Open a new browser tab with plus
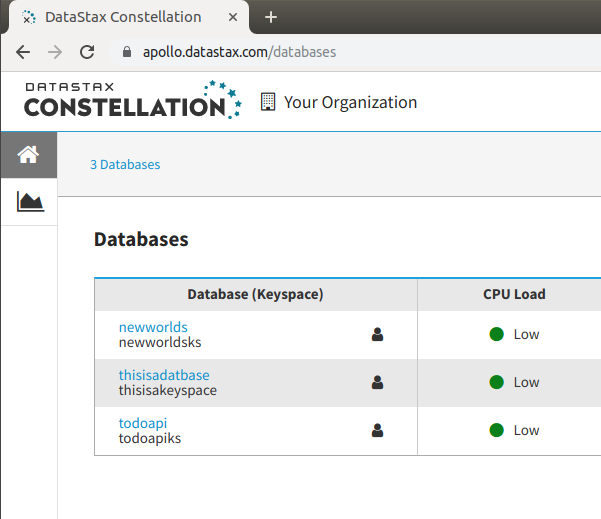Image resolution: width=601 pixels, height=519 pixels. pyautogui.click(x=271, y=17)
